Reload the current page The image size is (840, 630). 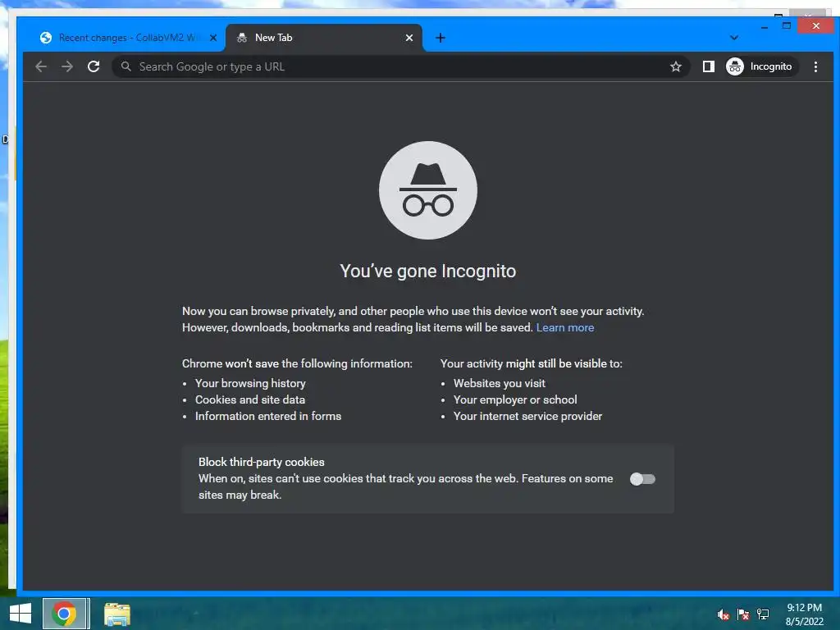click(94, 66)
